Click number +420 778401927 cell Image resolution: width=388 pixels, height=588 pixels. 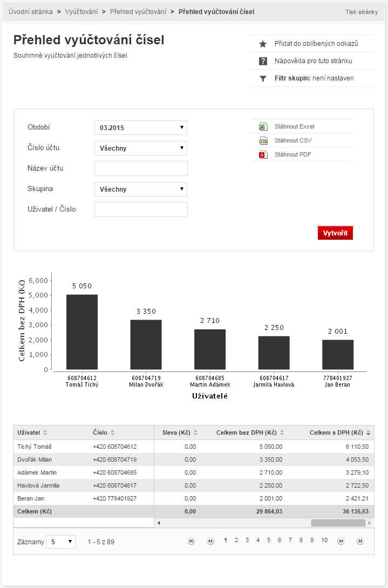(115, 498)
